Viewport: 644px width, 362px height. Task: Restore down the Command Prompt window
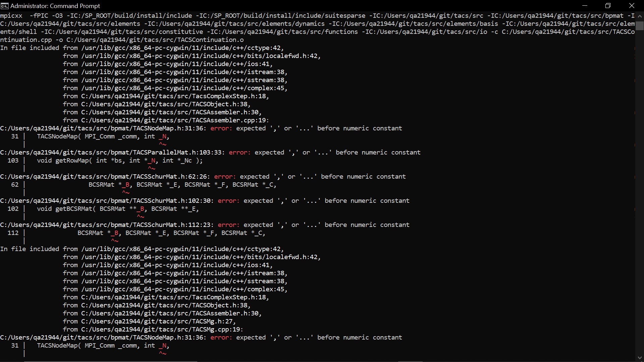[608, 6]
